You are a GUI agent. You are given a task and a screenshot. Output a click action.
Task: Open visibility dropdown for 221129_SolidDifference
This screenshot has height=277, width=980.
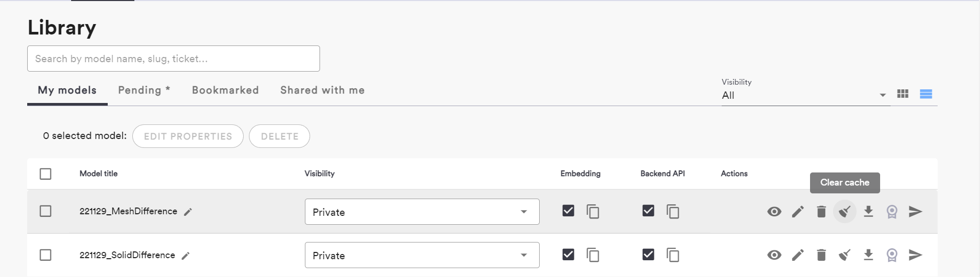click(x=421, y=255)
